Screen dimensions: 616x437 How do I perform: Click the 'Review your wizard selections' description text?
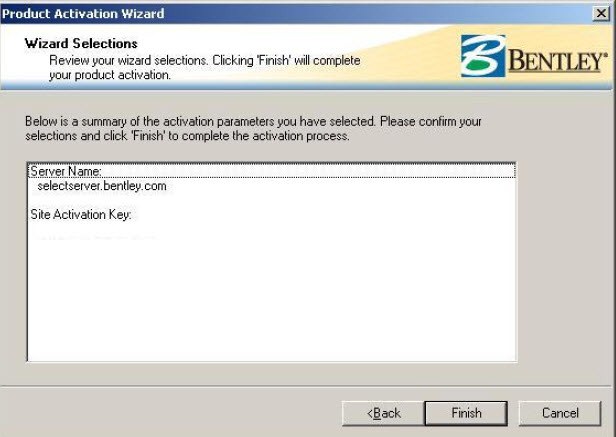[205, 68]
